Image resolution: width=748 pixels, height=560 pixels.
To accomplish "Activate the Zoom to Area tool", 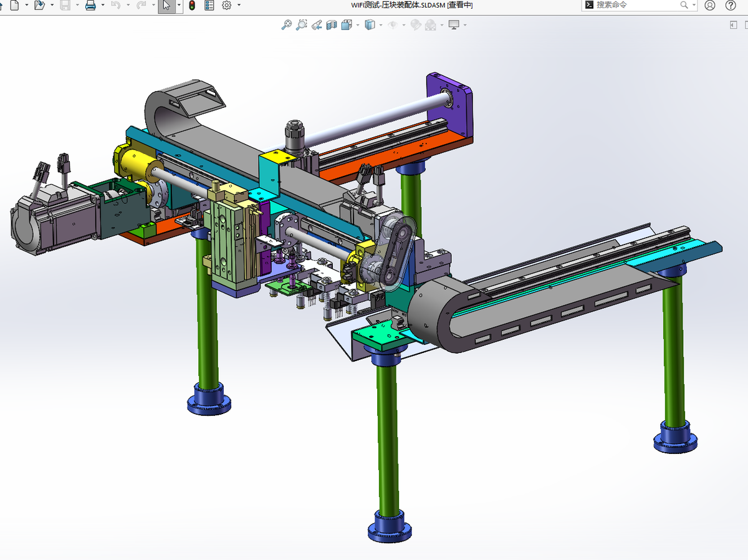I will [x=301, y=25].
